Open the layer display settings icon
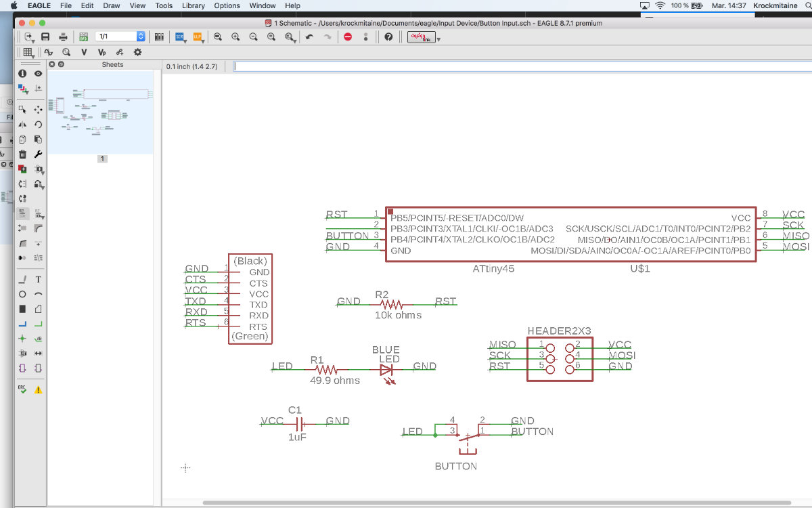Screen dimensions: 812x508 point(23,88)
